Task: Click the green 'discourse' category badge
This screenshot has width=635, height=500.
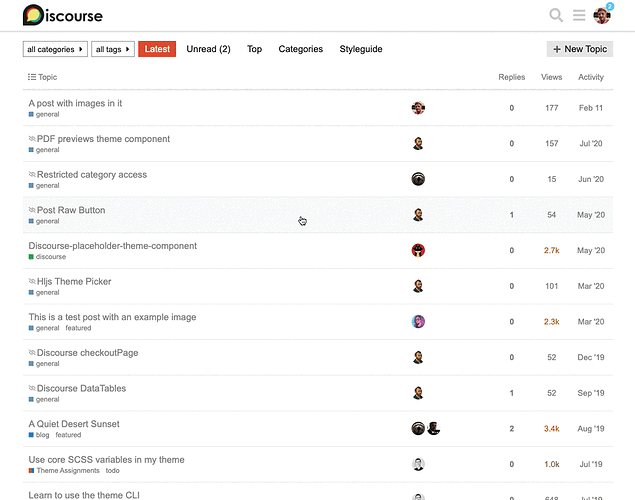Action: point(47,257)
